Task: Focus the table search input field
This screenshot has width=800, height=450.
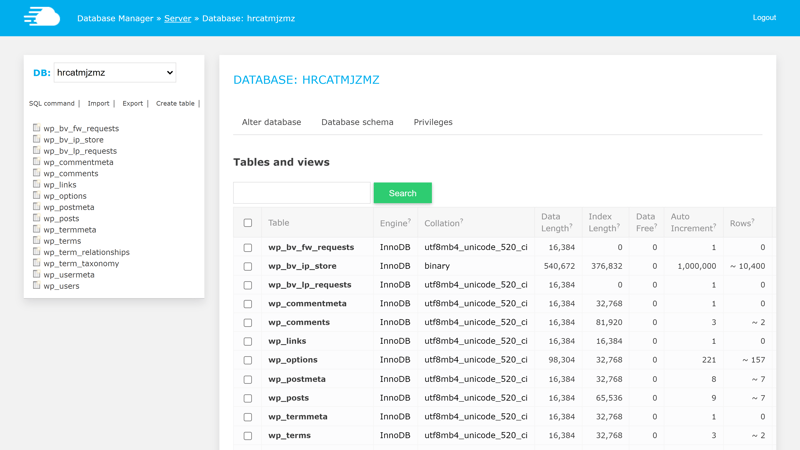Action: pos(301,193)
